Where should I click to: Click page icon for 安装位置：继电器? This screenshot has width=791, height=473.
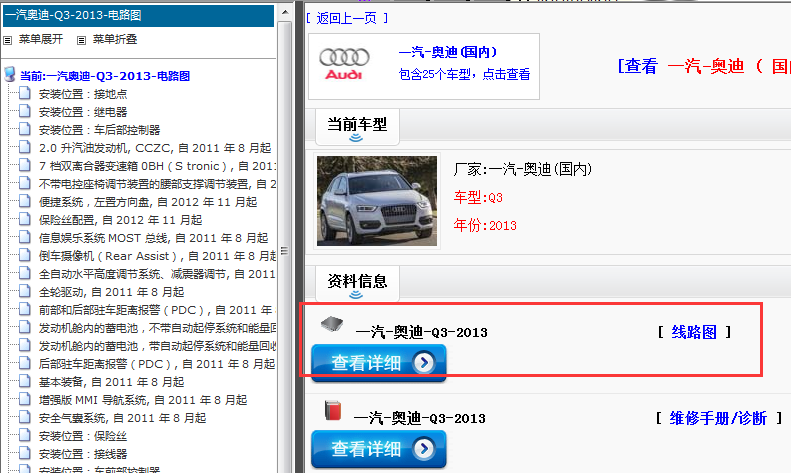click(x=25, y=111)
